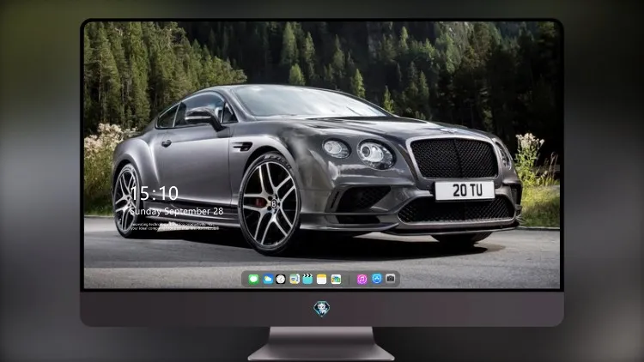Image resolution: width=644 pixels, height=362 pixels.
Task: Open the Clock app in the dock
Action: (x=281, y=280)
